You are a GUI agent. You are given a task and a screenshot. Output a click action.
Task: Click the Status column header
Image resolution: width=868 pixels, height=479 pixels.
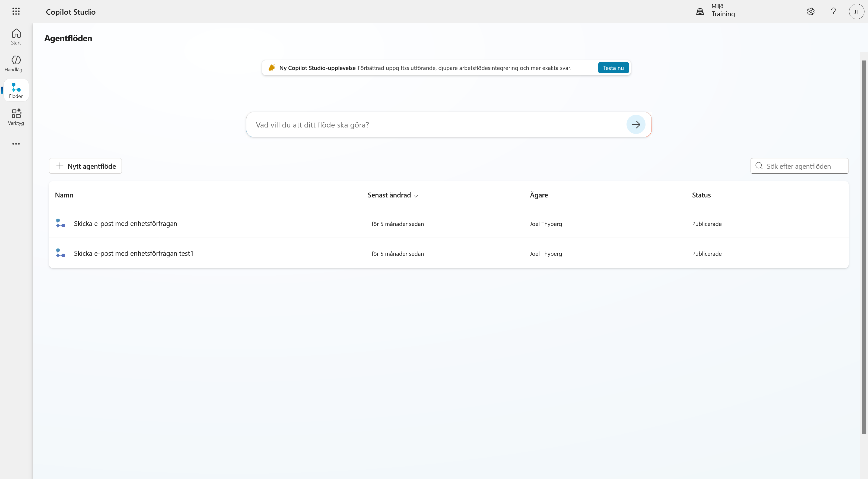701,195
